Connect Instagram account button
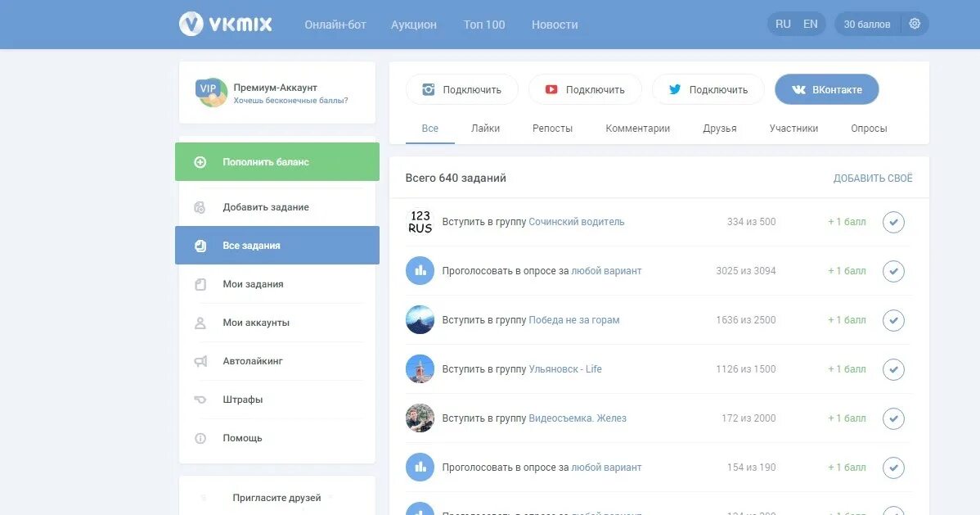The height and width of the screenshot is (515, 980). point(462,89)
